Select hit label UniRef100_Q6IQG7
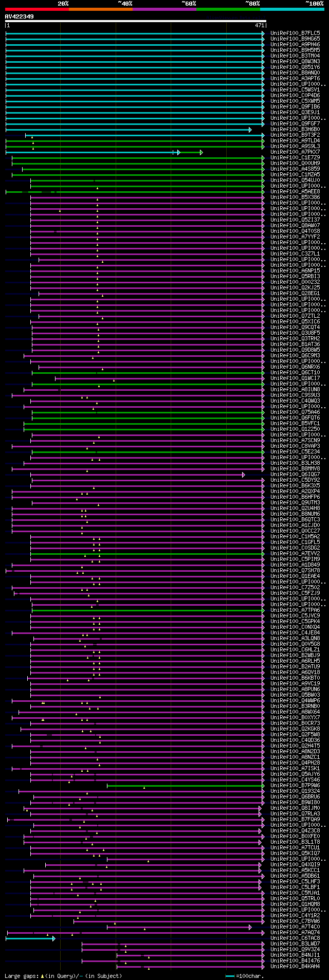Image resolution: width=329 pixels, height=980 pixels. (295, 475)
